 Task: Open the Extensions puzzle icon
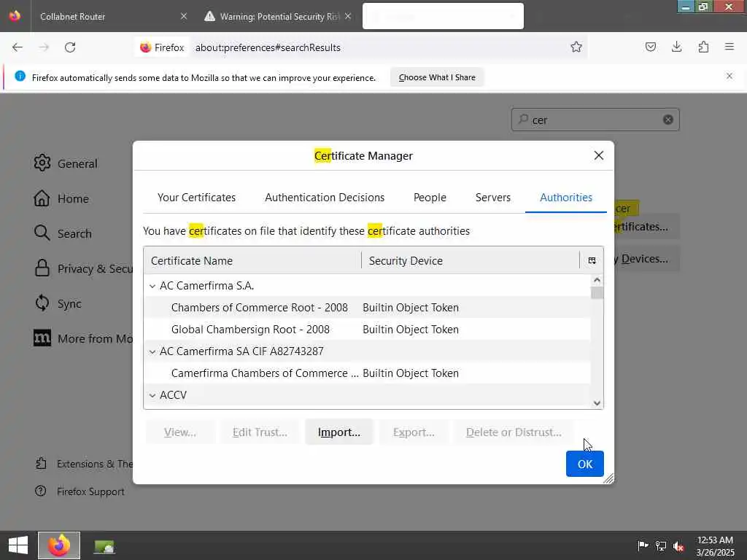(x=703, y=47)
